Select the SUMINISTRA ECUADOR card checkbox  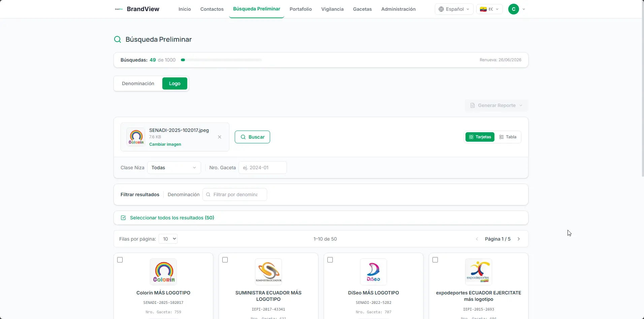[225, 260]
